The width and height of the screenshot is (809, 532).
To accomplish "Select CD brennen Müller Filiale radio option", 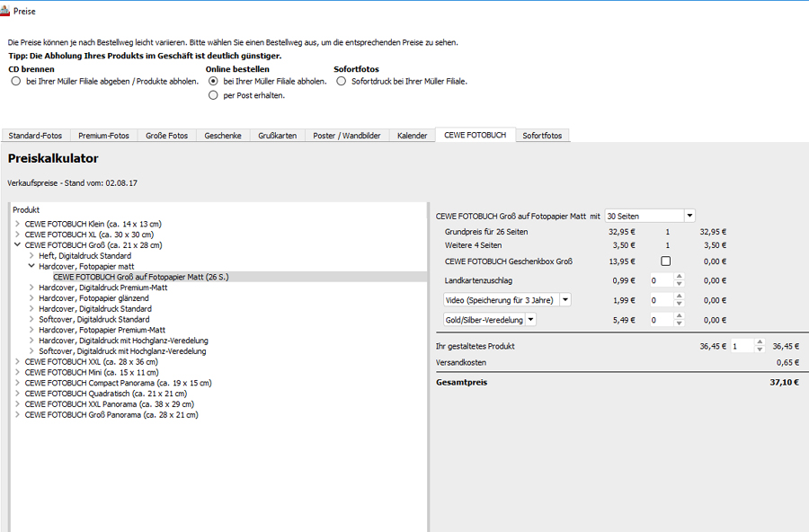I will tap(16, 81).
